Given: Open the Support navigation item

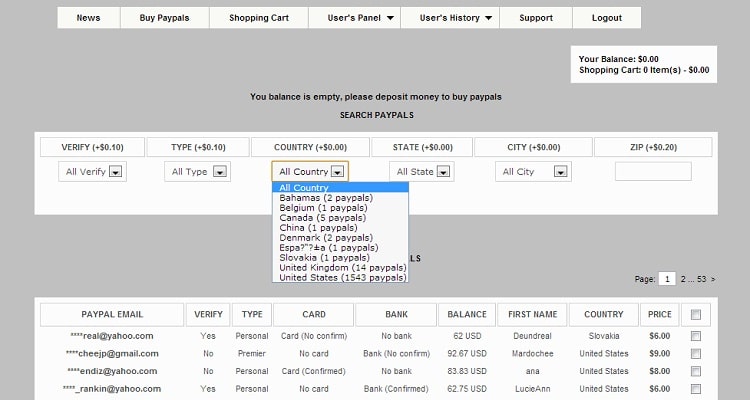Looking at the screenshot, I should pos(536,18).
